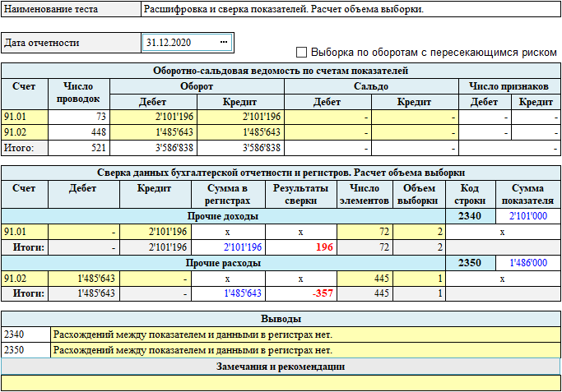This screenshot has height=392, width=562.
Task: Click line code 2340 in Прочие доходы row
Action: coord(470,216)
